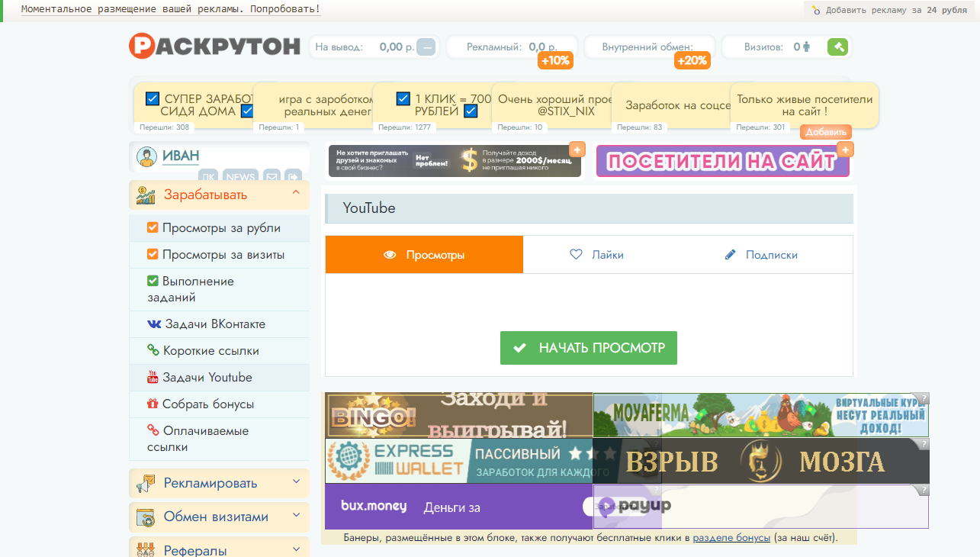Expand the Рефералы section chevron
980x557 pixels.
[x=297, y=549]
